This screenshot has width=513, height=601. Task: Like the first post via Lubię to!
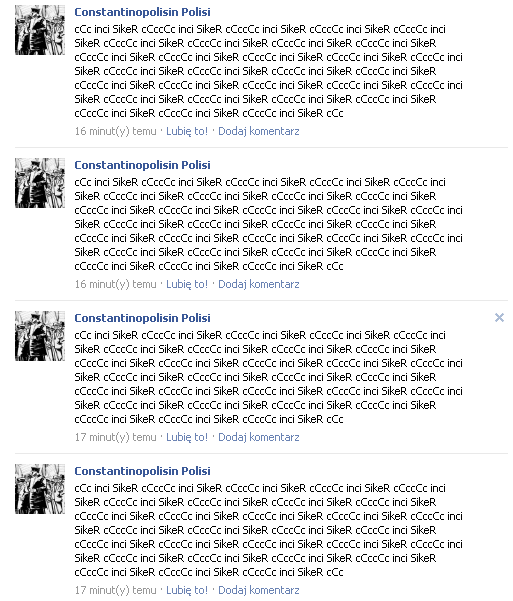[x=187, y=131]
